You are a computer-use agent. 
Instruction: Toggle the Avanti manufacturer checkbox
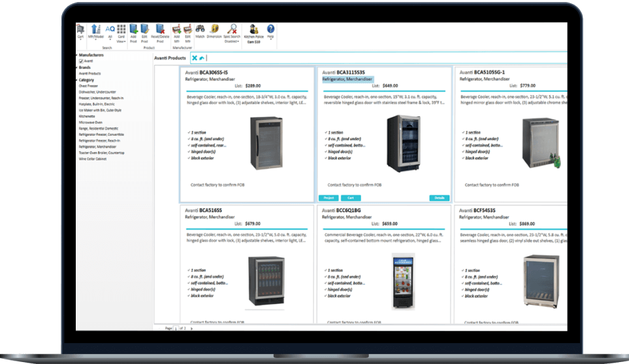coord(81,61)
